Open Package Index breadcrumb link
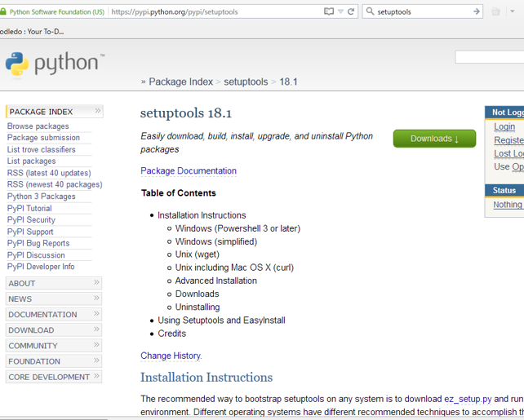 [x=181, y=82]
